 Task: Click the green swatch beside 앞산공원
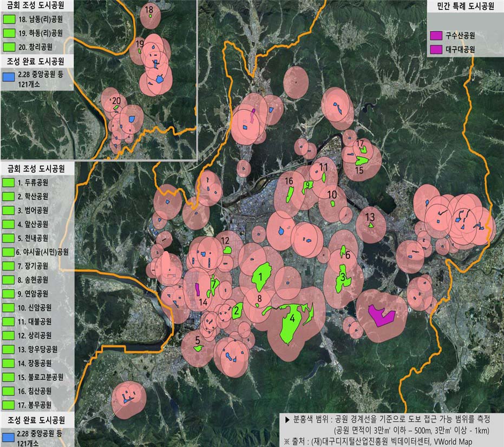pos(9,223)
